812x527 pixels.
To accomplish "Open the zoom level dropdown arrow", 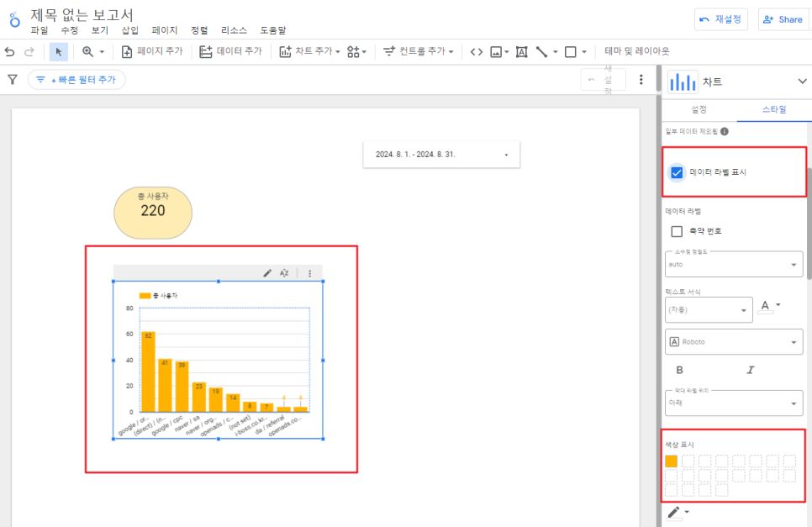I will (x=102, y=52).
